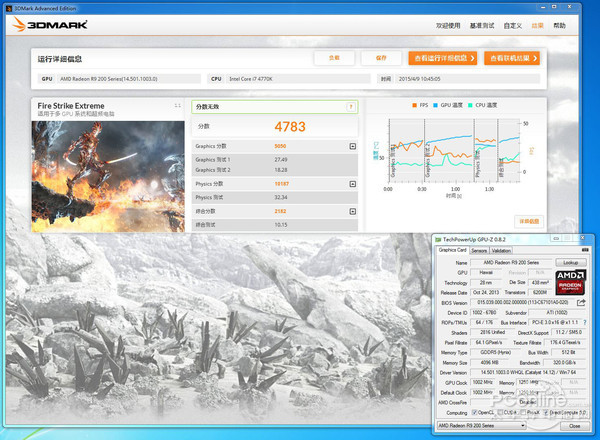Click the Physics test value 32.34

[x=280, y=197]
